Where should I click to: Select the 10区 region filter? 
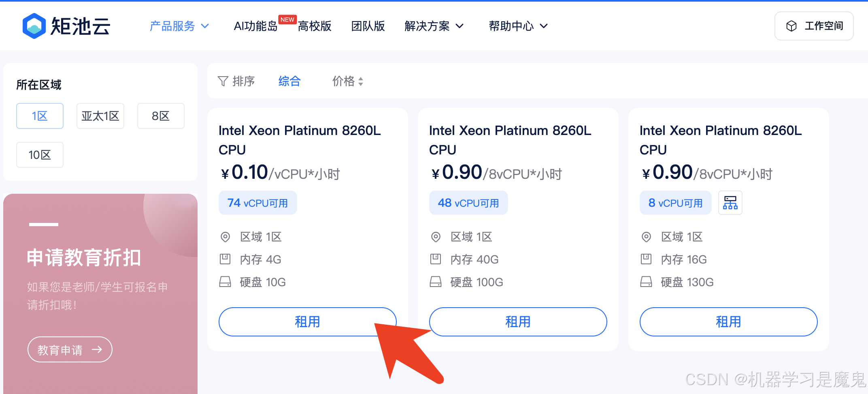coord(40,155)
